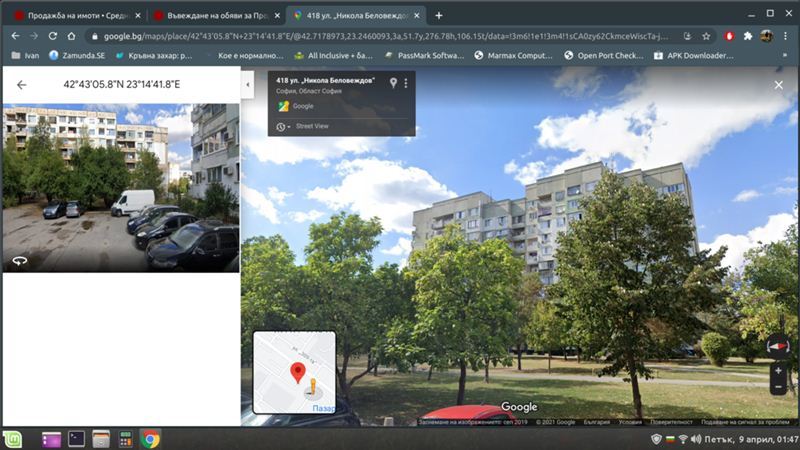
Task: Click the back arrow in the side panel
Action: tap(22, 85)
